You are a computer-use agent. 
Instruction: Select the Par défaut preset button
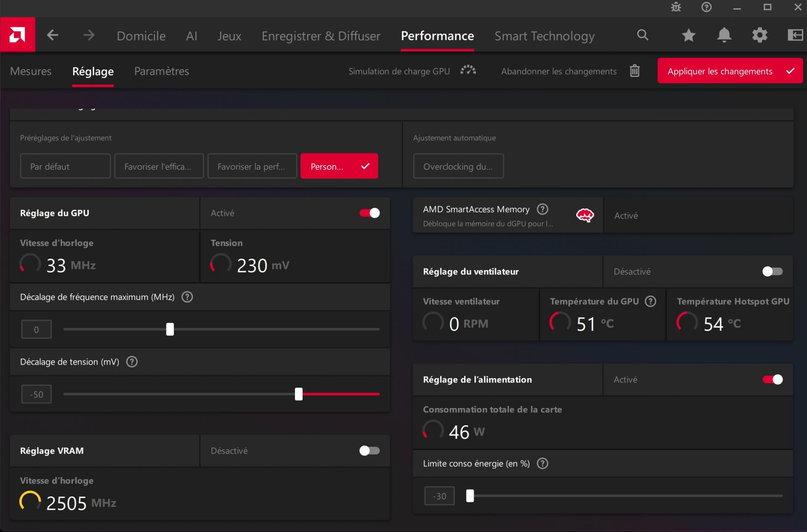(65, 166)
